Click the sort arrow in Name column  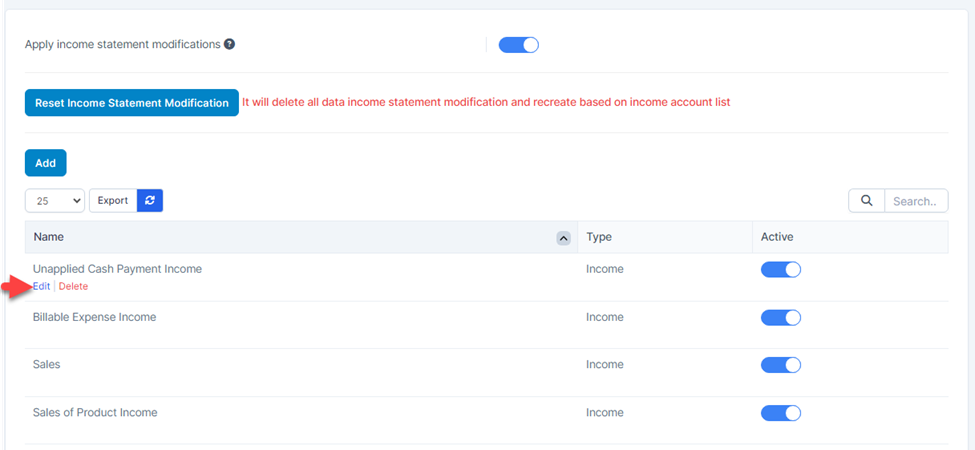[563, 238]
